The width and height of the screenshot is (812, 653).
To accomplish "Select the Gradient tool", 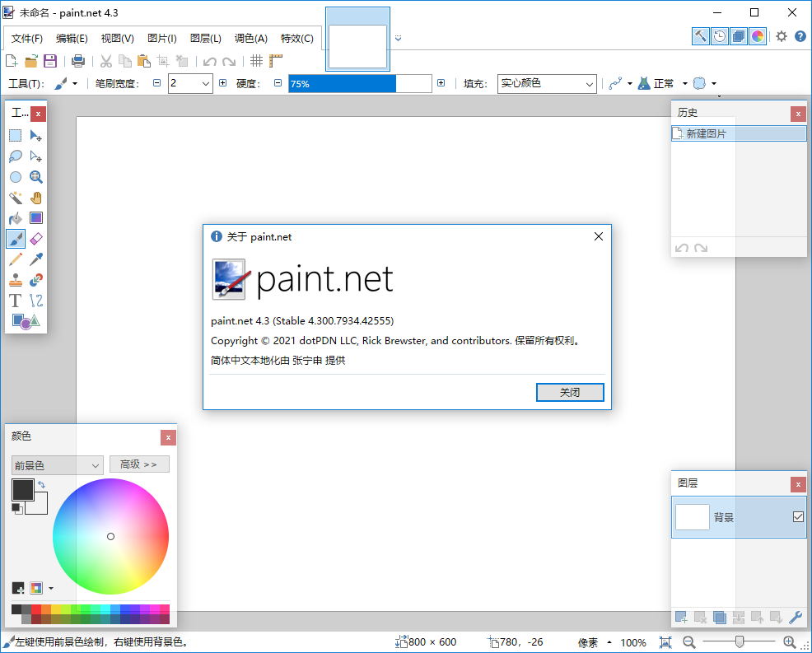I will pyautogui.click(x=35, y=218).
